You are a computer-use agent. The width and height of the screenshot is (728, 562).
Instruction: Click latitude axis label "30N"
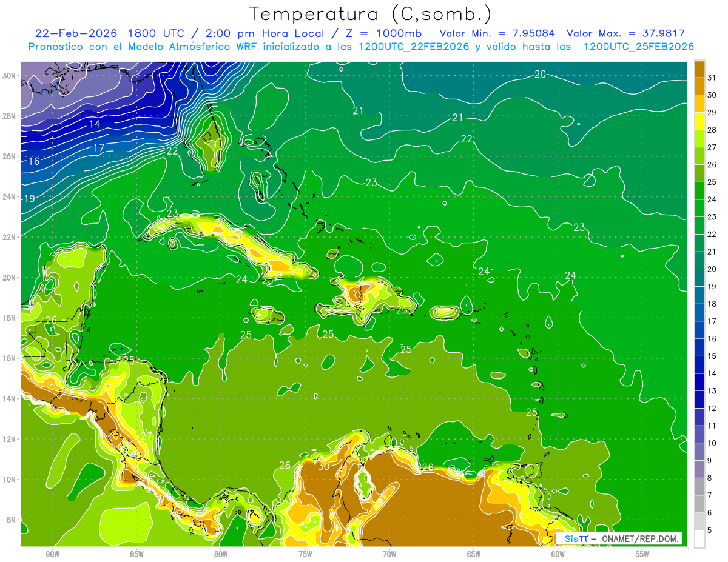(10, 76)
